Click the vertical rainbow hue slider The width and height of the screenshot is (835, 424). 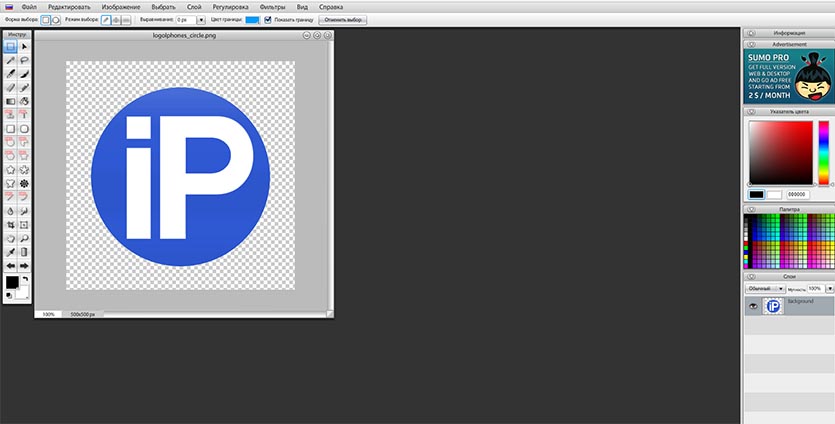click(824, 153)
